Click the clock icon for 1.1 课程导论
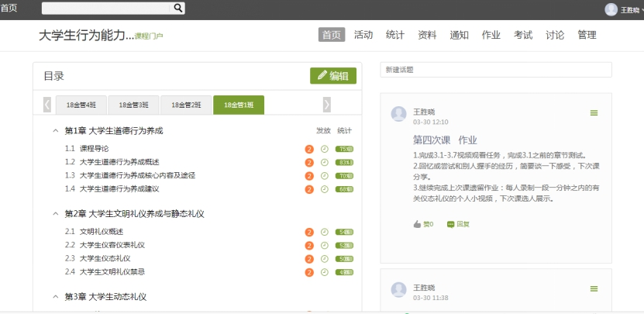 [324, 148]
